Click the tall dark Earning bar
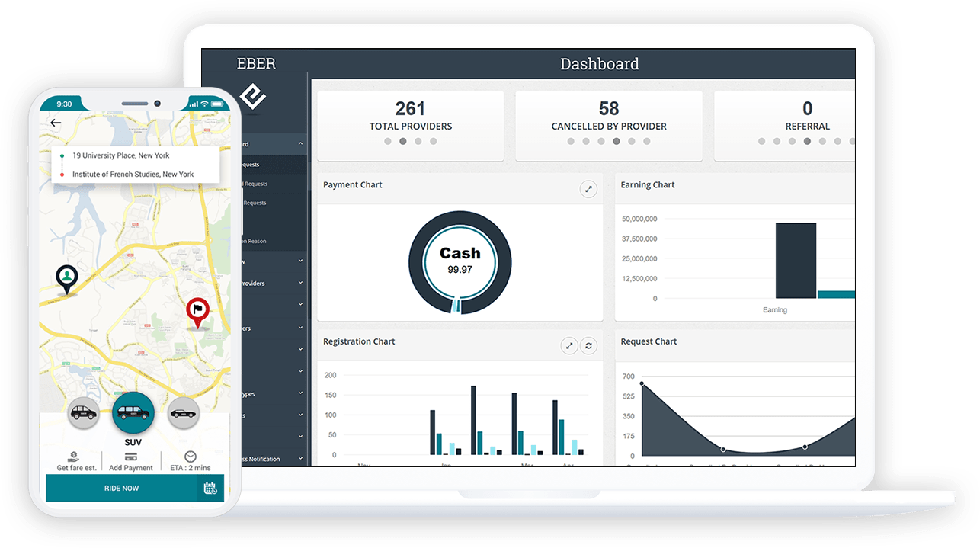The height and width of the screenshot is (548, 980). [796, 261]
